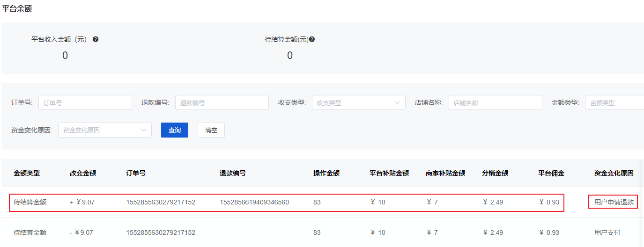The width and height of the screenshot is (644, 247).
Task: Click the blue 查询 button
Action: [175, 130]
